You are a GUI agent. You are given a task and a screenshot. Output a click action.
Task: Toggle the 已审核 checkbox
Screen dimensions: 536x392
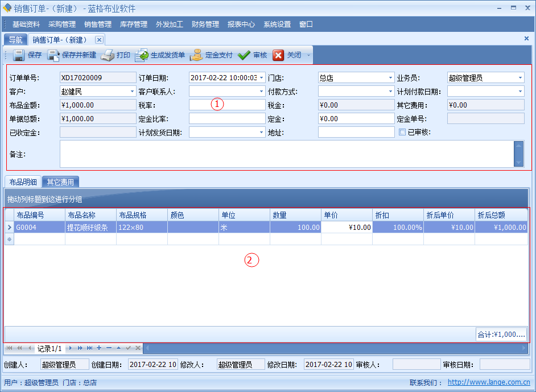click(x=402, y=133)
